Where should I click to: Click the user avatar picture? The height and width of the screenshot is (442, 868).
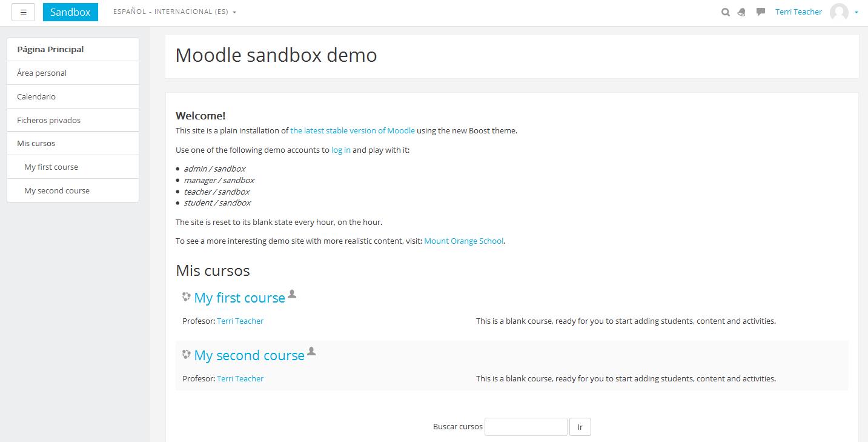(x=839, y=12)
